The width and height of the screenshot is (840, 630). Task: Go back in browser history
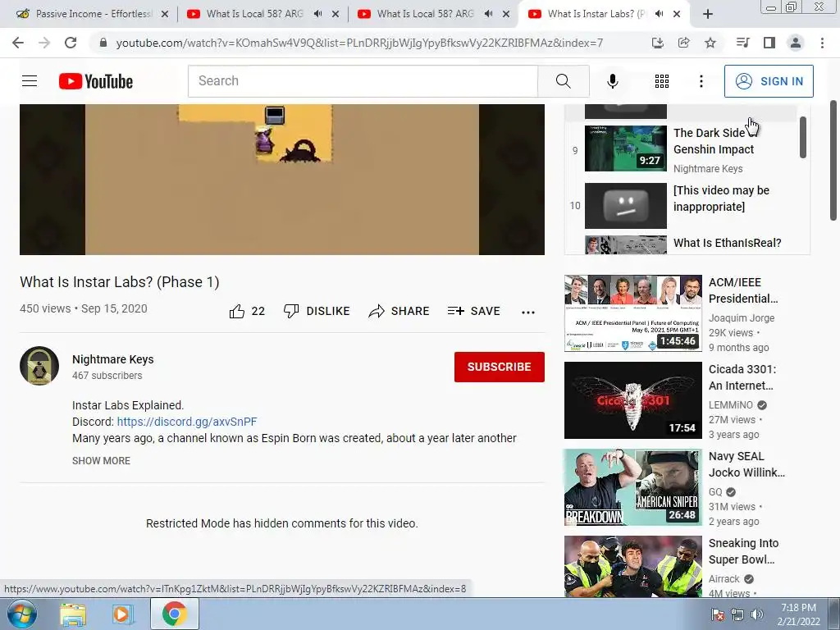coord(18,43)
